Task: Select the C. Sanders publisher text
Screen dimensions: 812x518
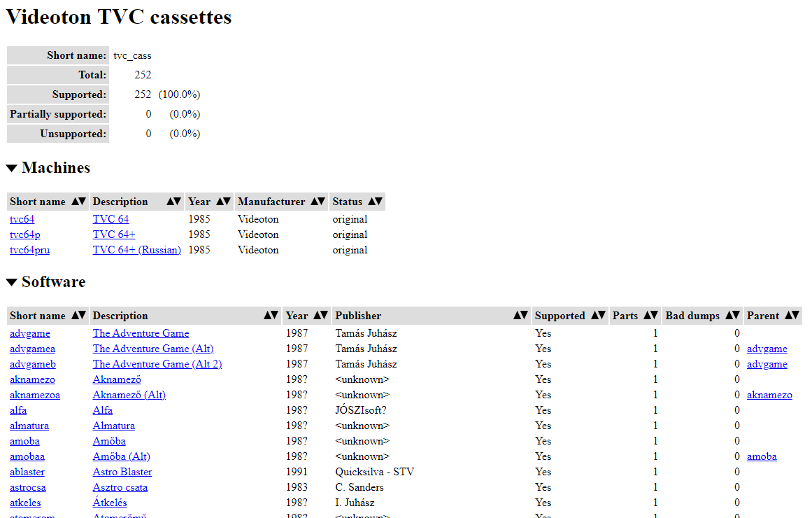Action: pyautogui.click(x=359, y=488)
